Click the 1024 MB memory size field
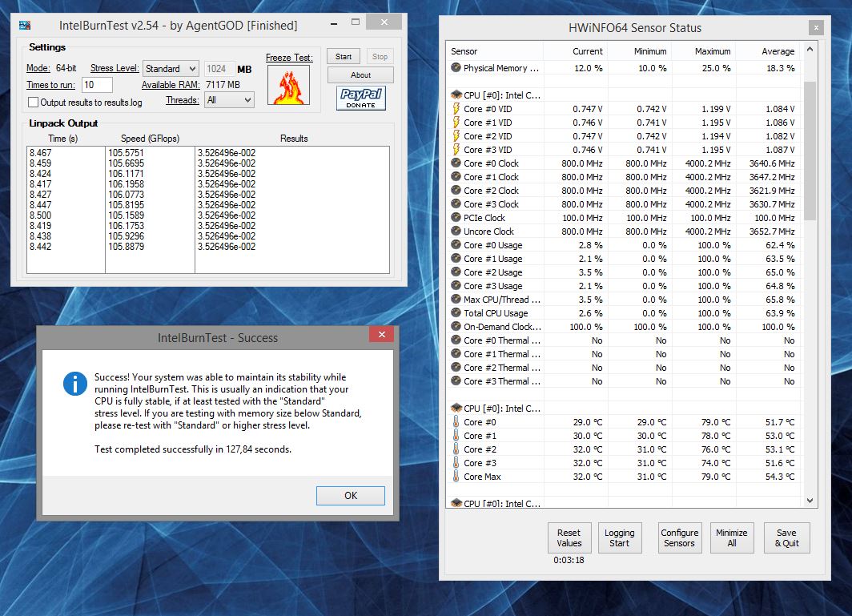Viewport: 852px width, 616px height. point(219,69)
